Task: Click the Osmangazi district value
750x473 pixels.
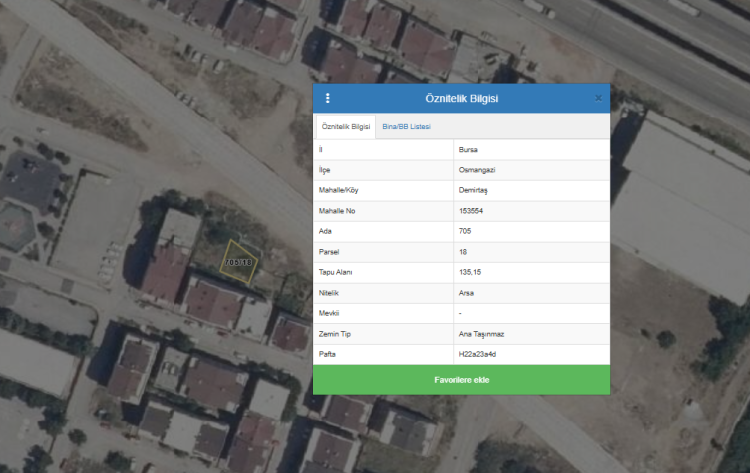Action: point(476,170)
